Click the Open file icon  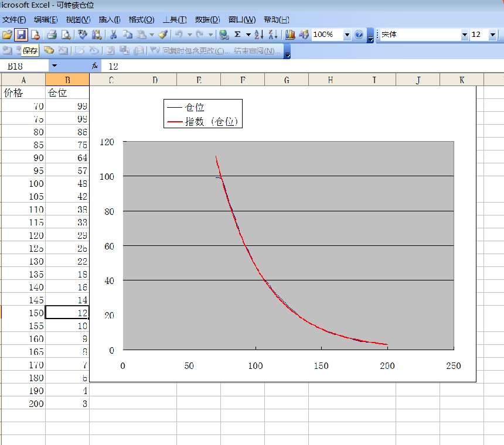coord(7,35)
